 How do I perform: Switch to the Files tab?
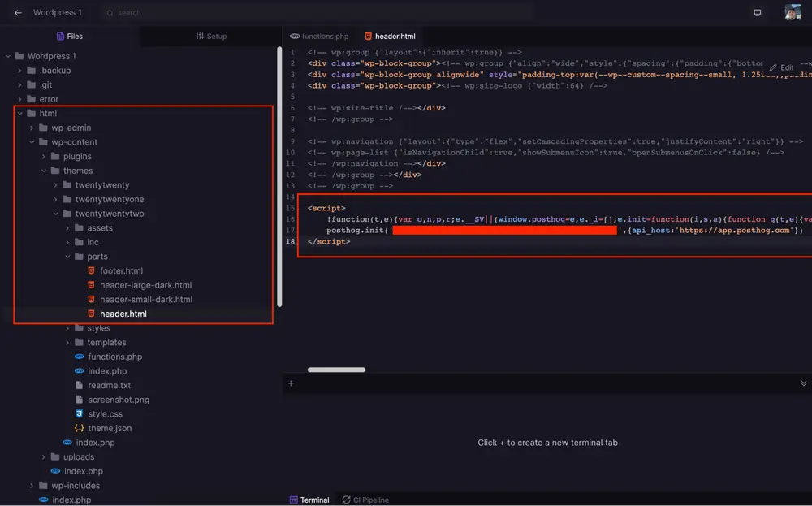point(69,37)
